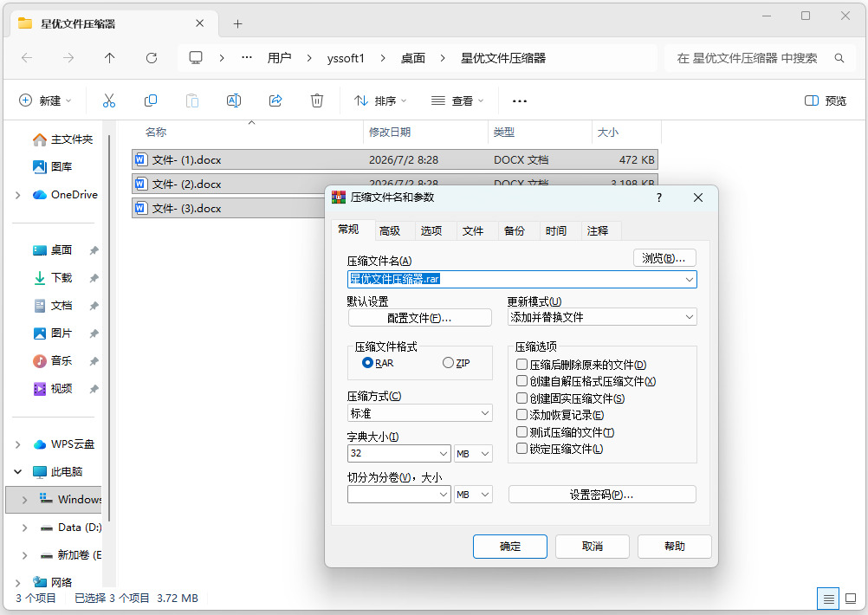Check the 添加恢复记录 option
Screen dimensions: 868x615
(521, 415)
